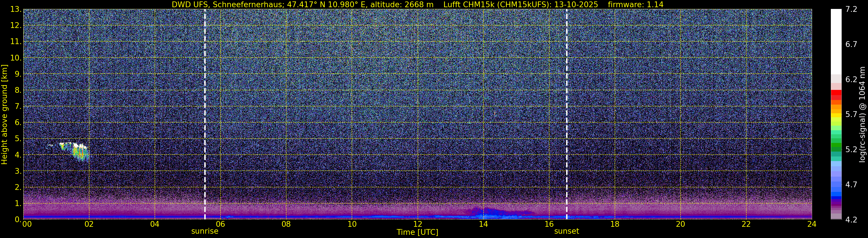The width and height of the screenshot is (868, 238).
Task: Click the colorbar tick value '6.7'
Action: [x=851, y=44]
